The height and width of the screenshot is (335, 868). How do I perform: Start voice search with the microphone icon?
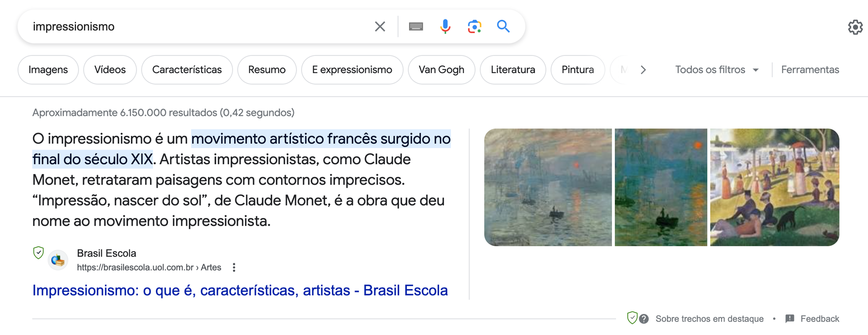(445, 26)
